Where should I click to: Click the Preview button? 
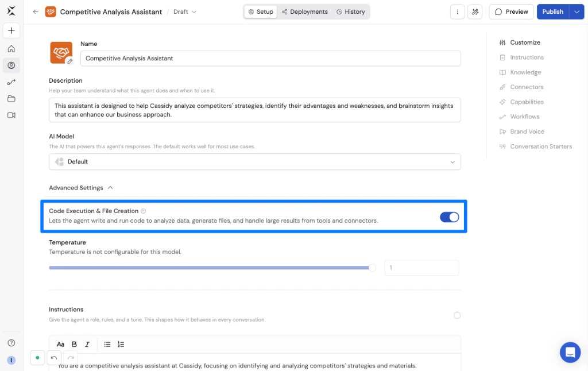coord(511,11)
